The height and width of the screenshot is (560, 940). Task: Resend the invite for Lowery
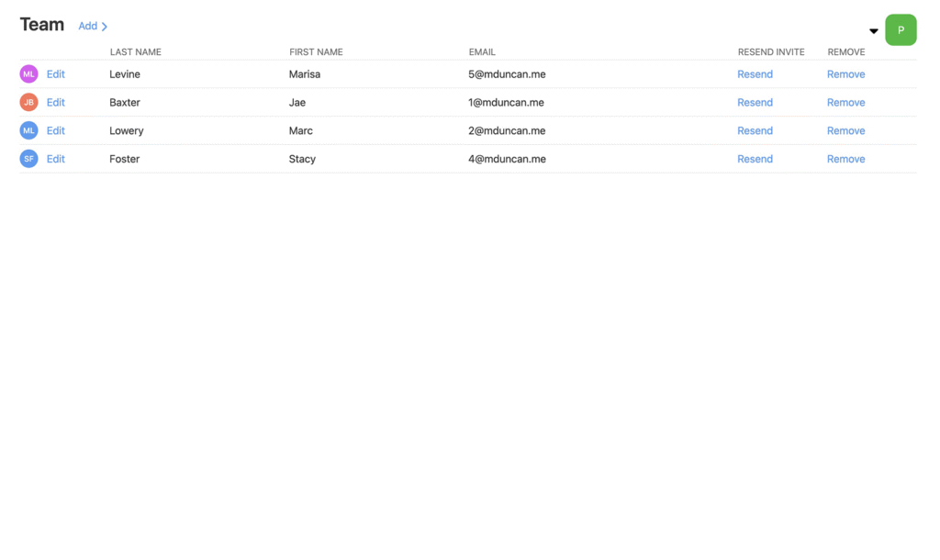755,131
